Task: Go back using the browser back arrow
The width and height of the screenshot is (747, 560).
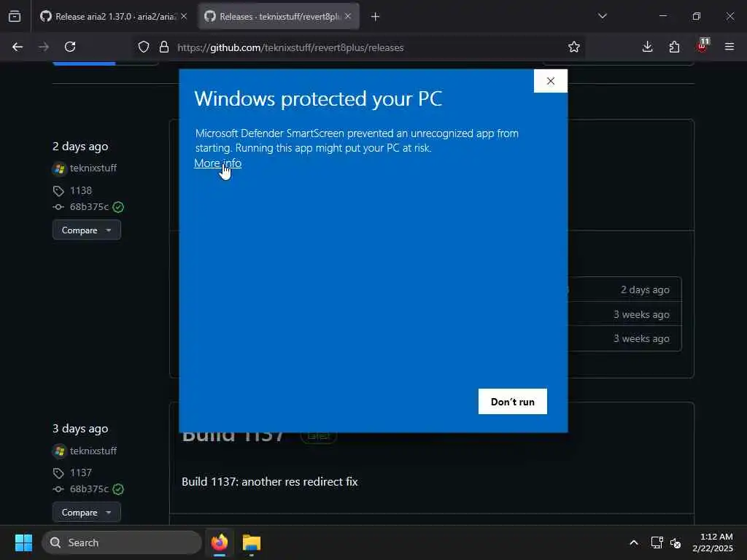Action: pos(18,47)
